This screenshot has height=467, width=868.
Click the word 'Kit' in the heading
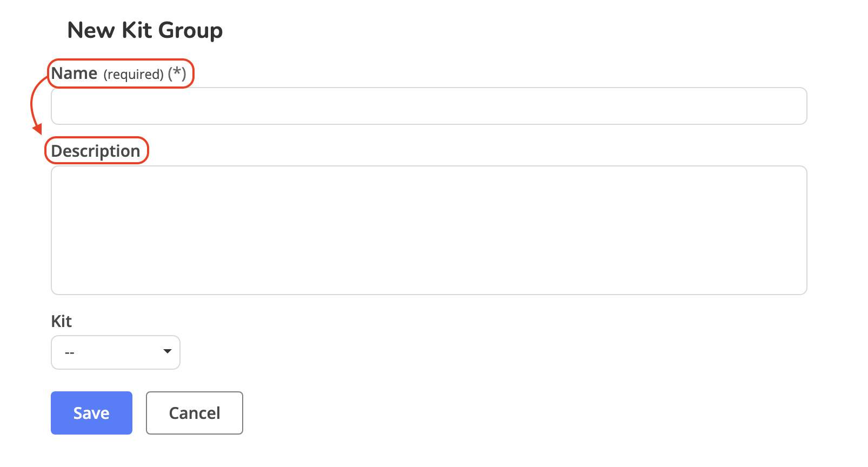tap(137, 30)
